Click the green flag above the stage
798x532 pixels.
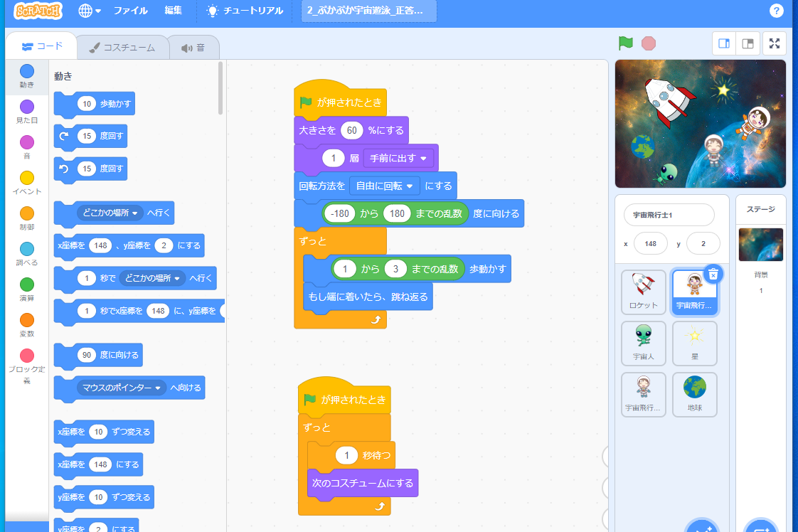click(625, 43)
